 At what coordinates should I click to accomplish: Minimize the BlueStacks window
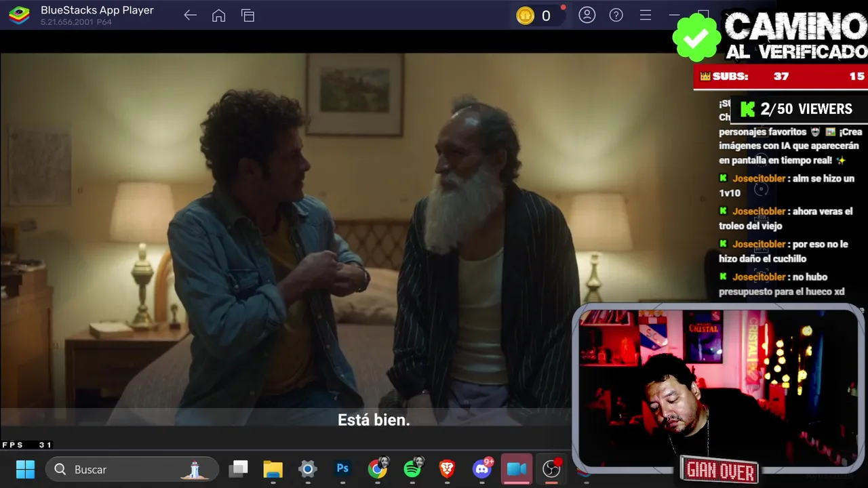tap(674, 15)
